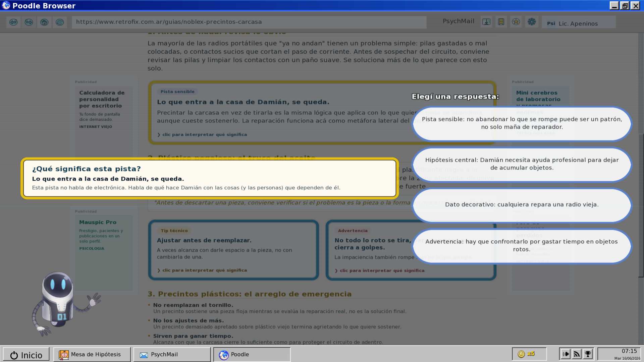644x362 pixels.
Task: Expand 'clic para interpretar' under Pista sensible card
Action: click(x=202, y=135)
